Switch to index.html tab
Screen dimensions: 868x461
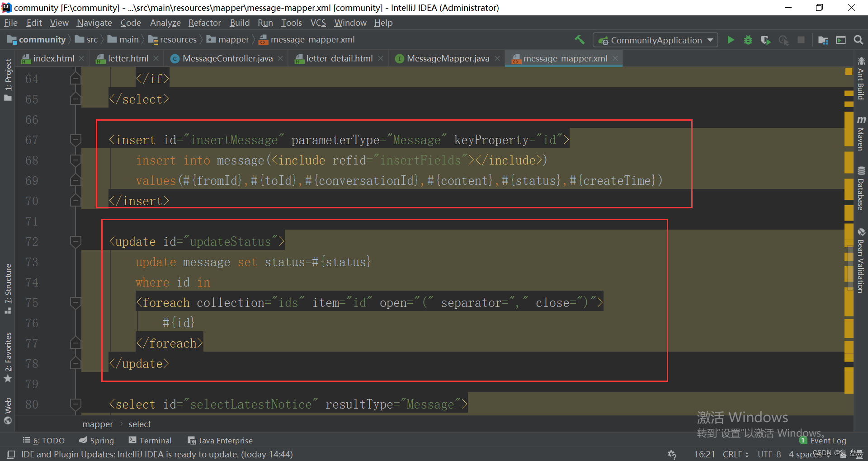(53, 58)
